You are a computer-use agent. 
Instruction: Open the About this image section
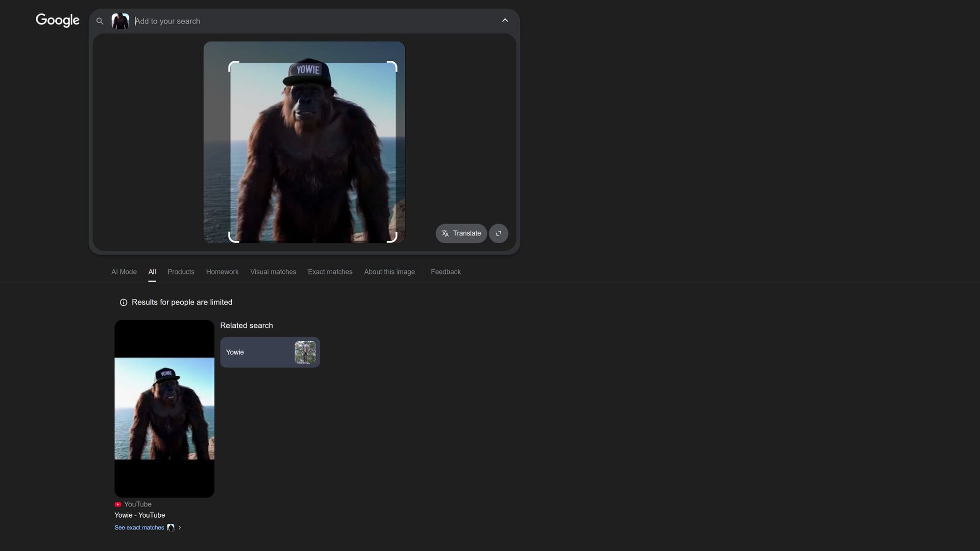389,272
